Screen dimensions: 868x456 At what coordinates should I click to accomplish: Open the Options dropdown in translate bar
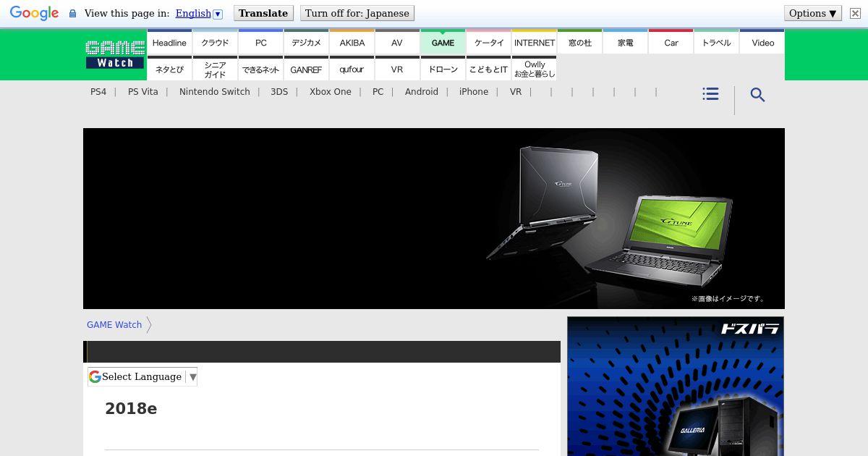(x=813, y=13)
